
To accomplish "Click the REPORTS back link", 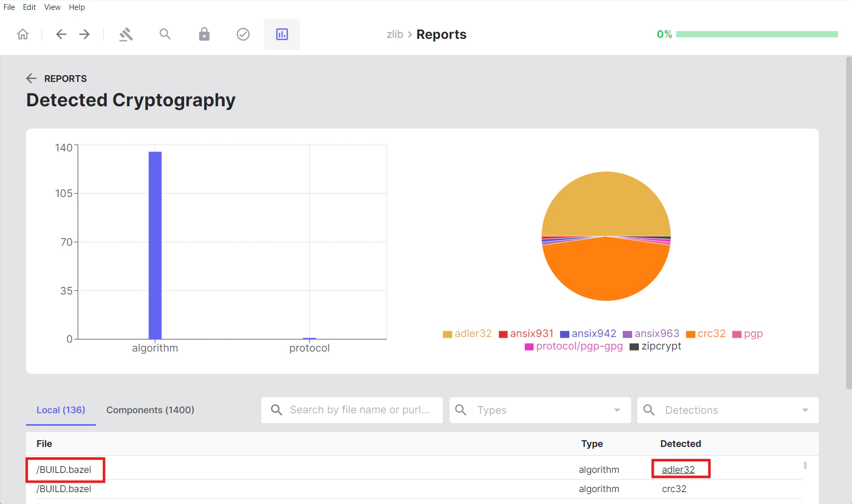I will pyautogui.click(x=65, y=79).
